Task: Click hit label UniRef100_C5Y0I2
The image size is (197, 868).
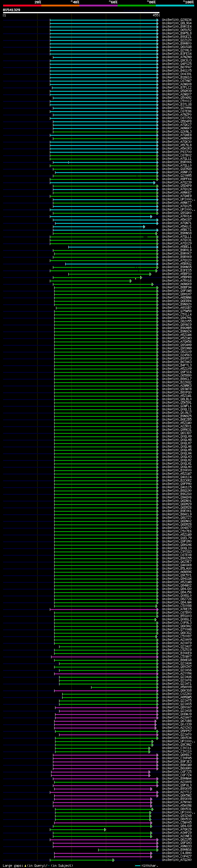Action: [x=176, y=101]
